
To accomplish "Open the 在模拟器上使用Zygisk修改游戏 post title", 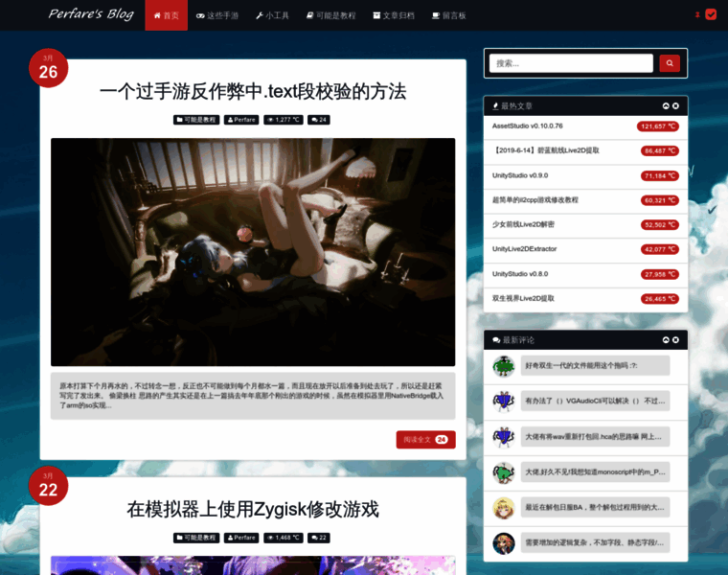I will pyautogui.click(x=253, y=509).
